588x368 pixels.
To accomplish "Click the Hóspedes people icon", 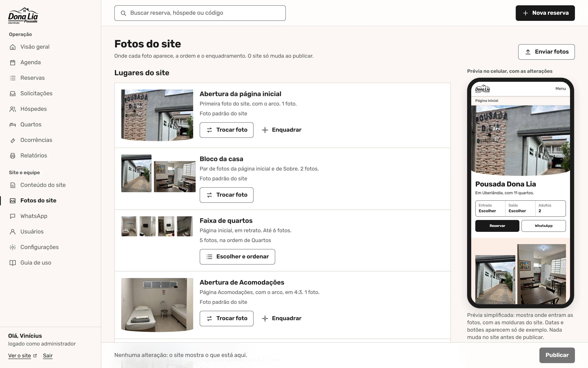I will (x=13, y=109).
